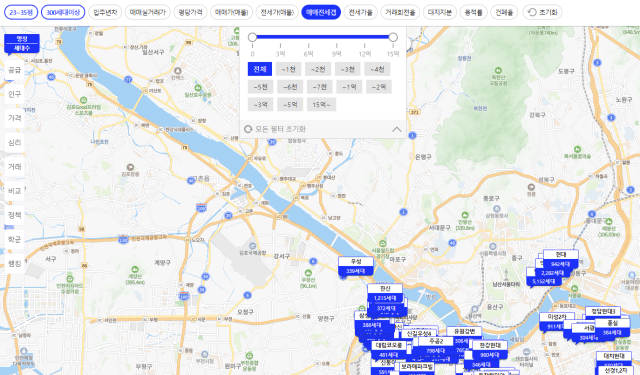Screen dimensions: 640x375
Task: Expand the 전세가율 filter dropdown
Action: click(x=360, y=12)
